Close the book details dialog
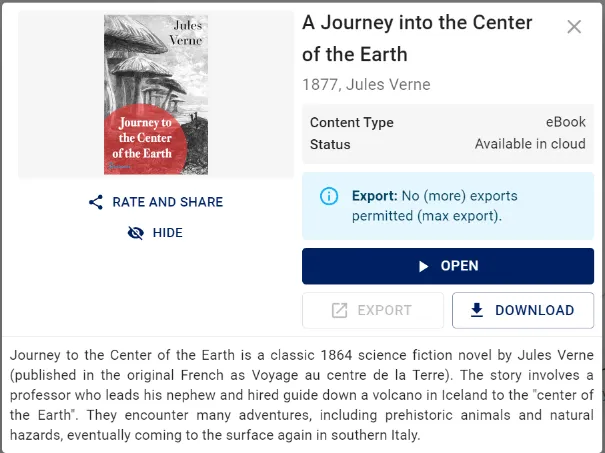Viewport: 605px width, 453px height. 574,27
